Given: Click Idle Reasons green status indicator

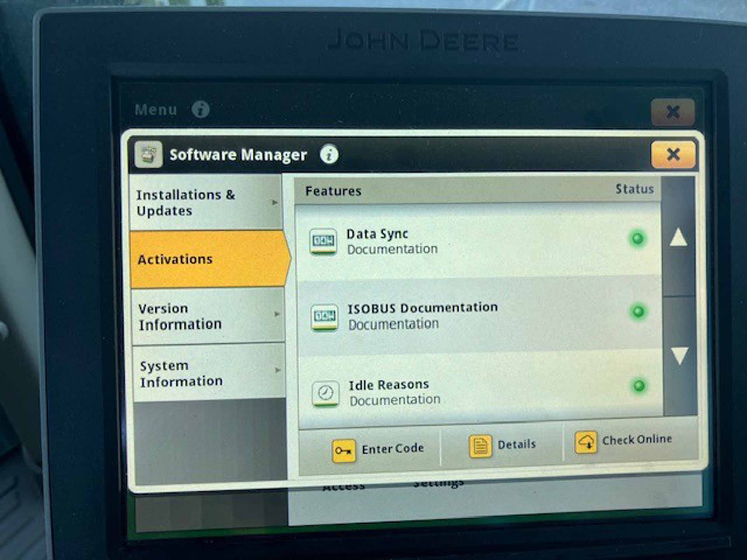Looking at the screenshot, I should tap(638, 386).
